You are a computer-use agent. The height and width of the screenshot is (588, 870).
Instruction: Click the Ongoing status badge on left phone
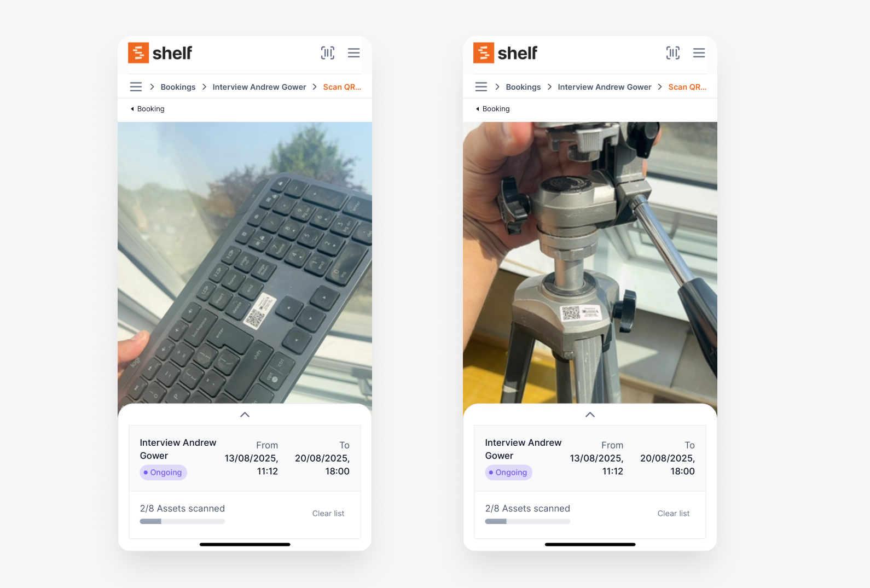click(x=163, y=473)
